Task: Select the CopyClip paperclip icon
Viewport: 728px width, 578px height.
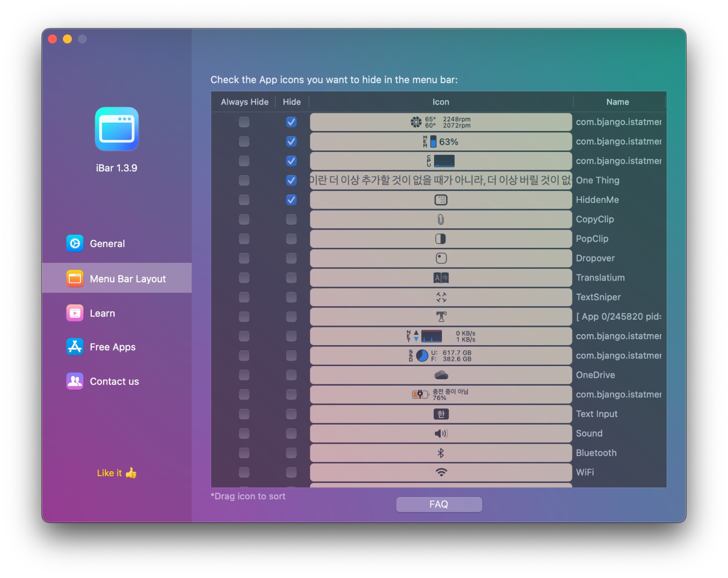Action: coord(441,219)
